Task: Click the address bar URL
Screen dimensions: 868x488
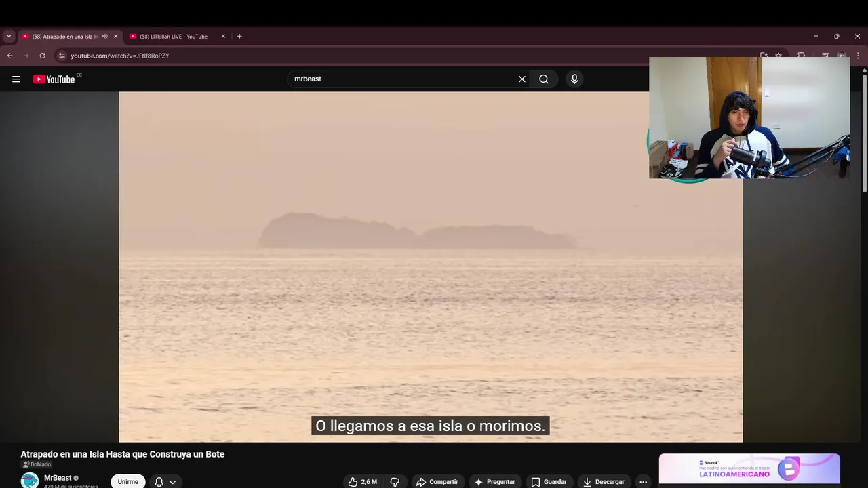Action: point(120,56)
